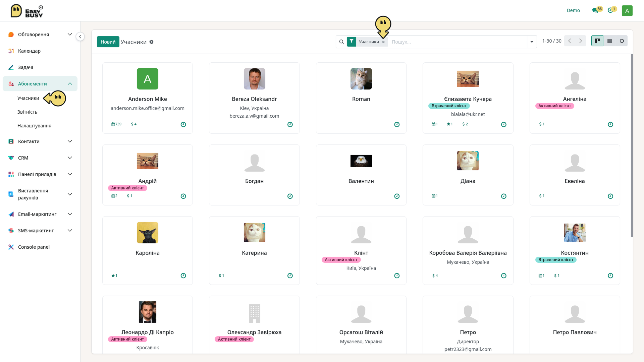Click activity clock on Anderson Mike card

click(x=183, y=124)
